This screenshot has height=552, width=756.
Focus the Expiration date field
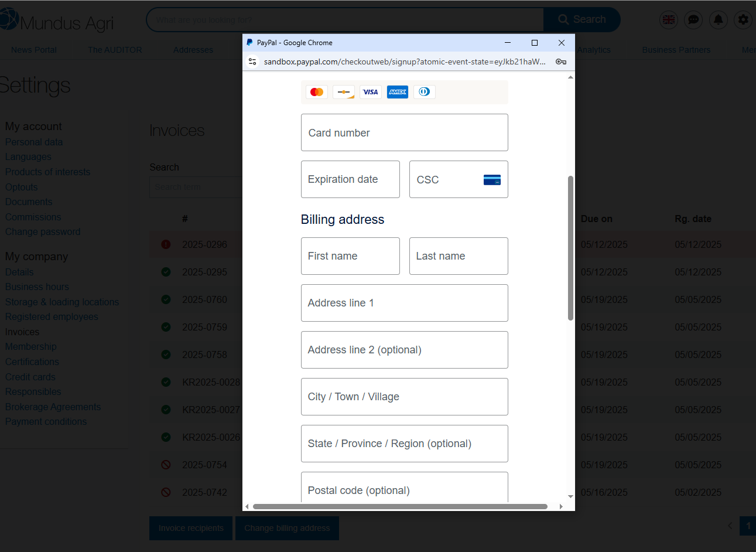pos(350,179)
